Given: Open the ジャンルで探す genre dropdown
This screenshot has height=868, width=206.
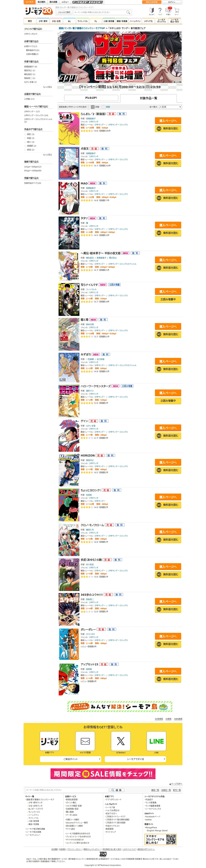Looking at the screenshot, I should [x=64, y=12].
